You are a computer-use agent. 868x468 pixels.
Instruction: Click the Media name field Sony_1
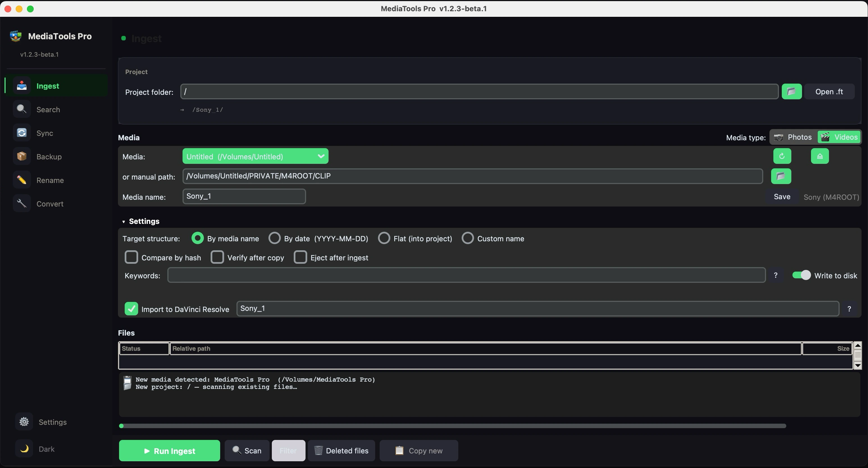(x=244, y=196)
